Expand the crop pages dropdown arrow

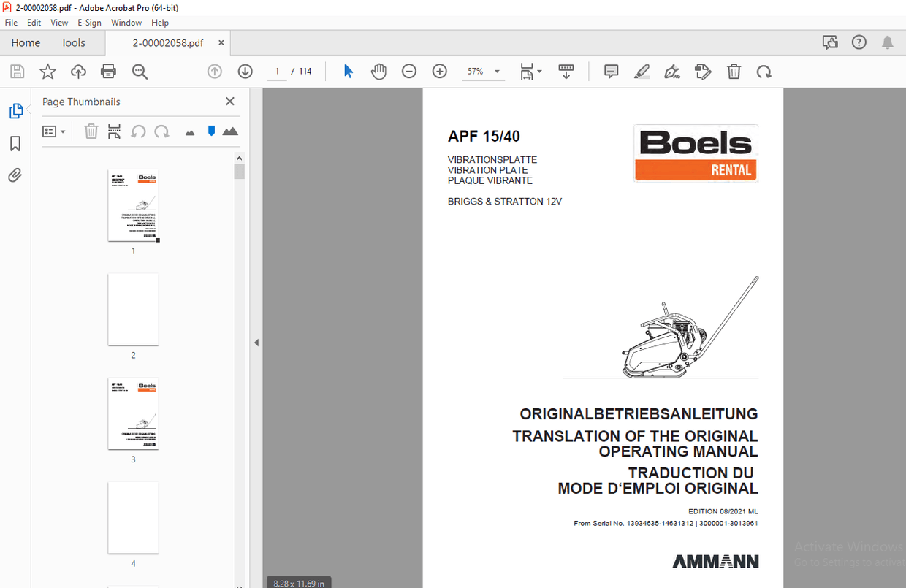tap(538, 71)
